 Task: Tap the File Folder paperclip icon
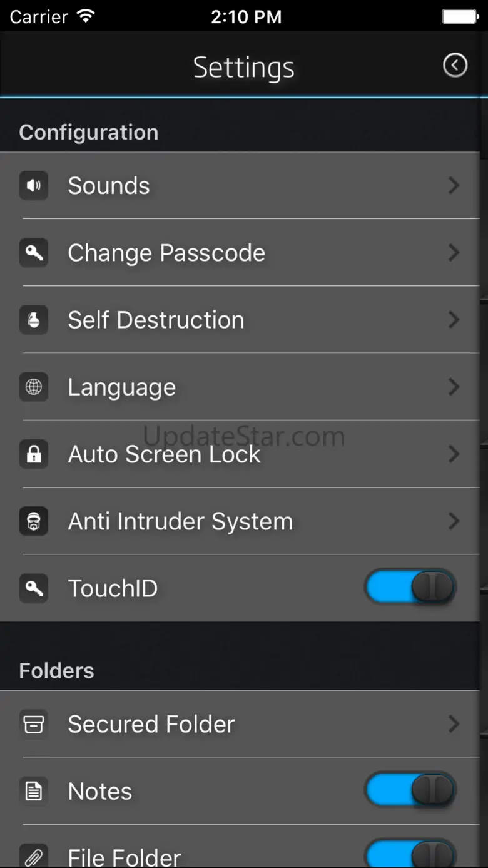click(x=34, y=856)
